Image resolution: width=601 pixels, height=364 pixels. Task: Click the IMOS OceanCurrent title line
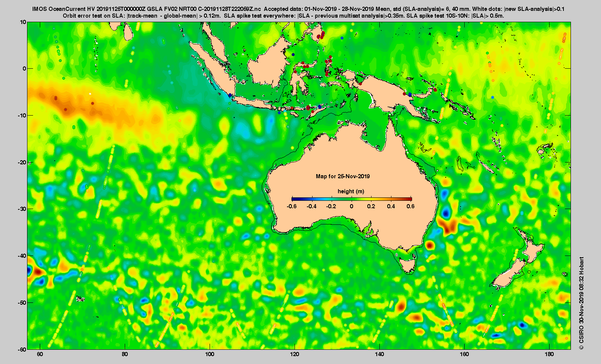[298, 9]
